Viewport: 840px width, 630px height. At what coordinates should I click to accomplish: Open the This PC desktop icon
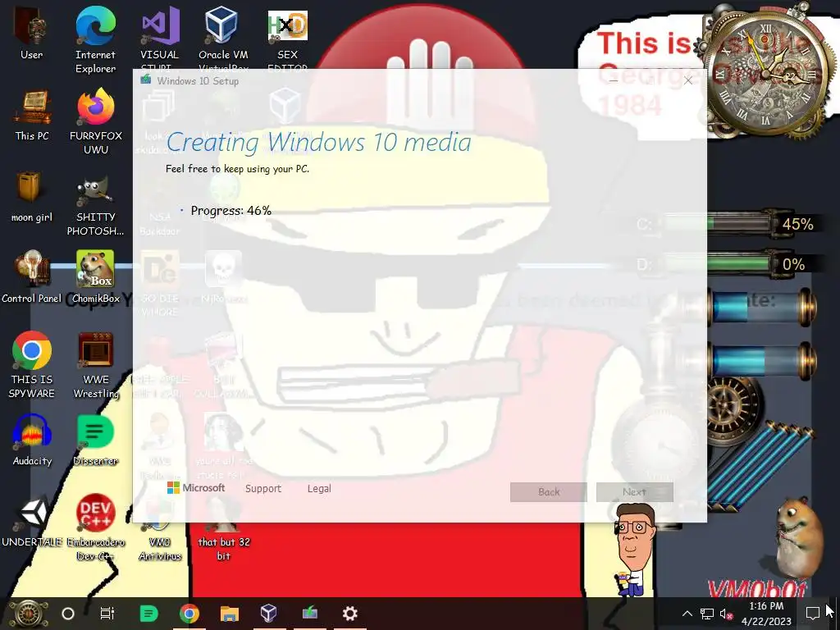(x=32, y=114)
